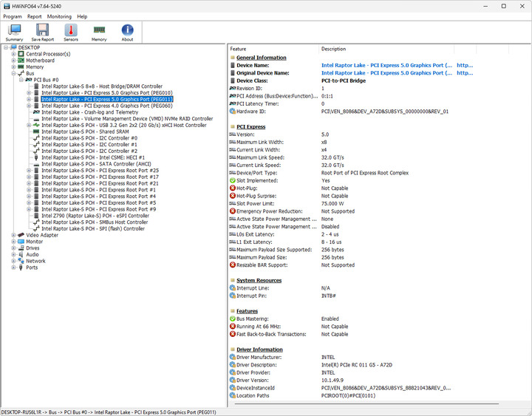Screen dimensions: 532x416
Task: Expand the Network tree node
Action: point(13,261)
